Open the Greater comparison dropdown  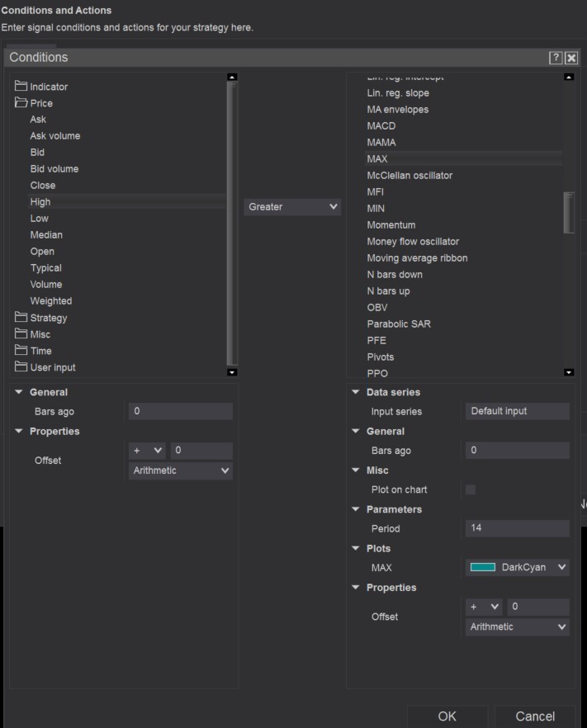click(x=292, y=206)
